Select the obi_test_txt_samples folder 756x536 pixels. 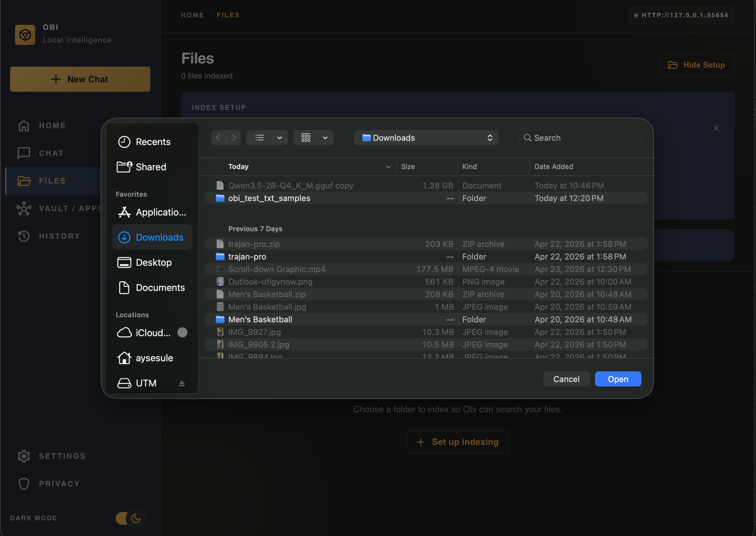pos(269,198)
